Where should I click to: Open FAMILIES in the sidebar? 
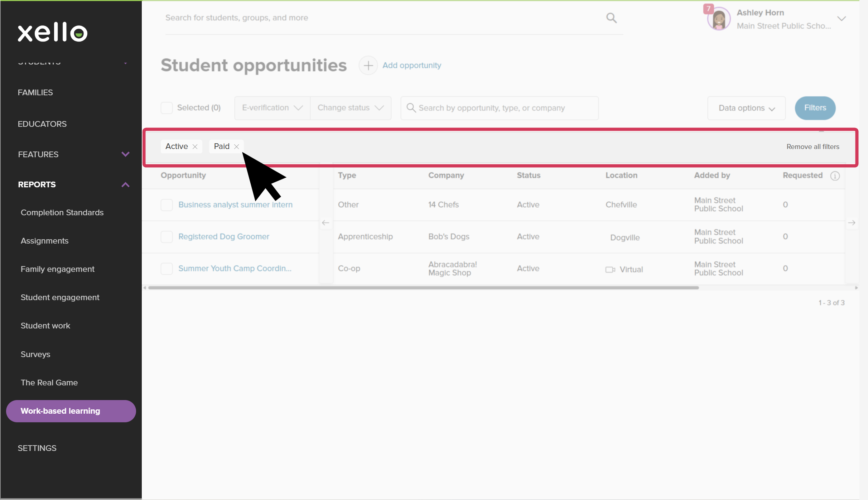[x=35, y=92]
